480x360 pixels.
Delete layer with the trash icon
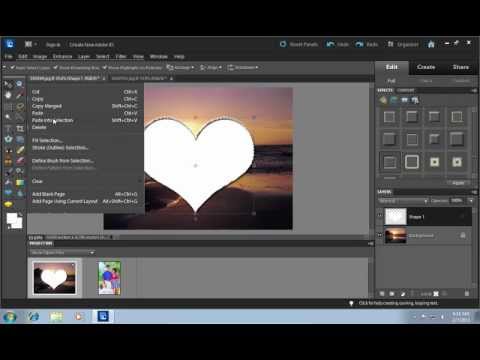pos(467,294)
